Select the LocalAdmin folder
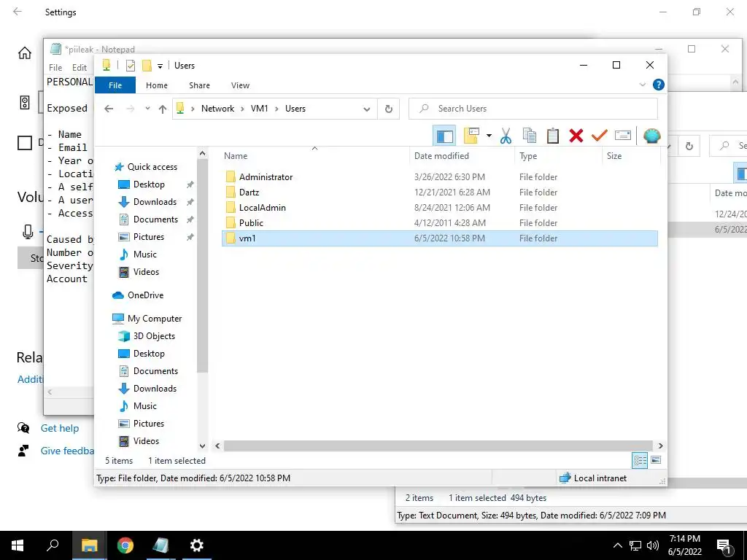Image resolution: width=747 pixels, height=560 pixels. 440,208
